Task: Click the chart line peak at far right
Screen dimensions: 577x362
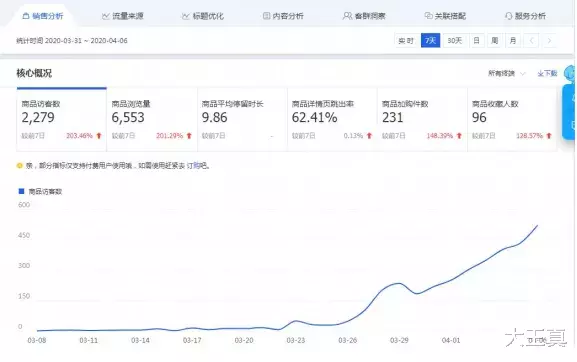Action: pos(538,226)
